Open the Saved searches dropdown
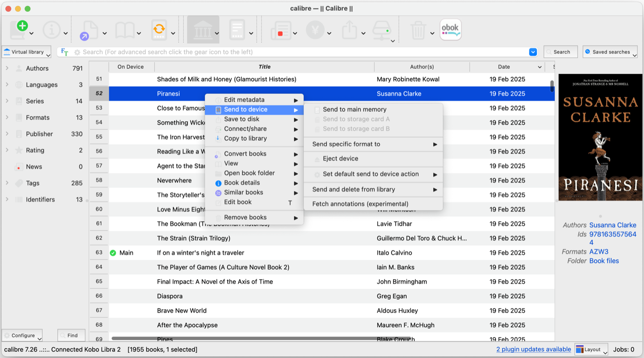 point(610,52)
